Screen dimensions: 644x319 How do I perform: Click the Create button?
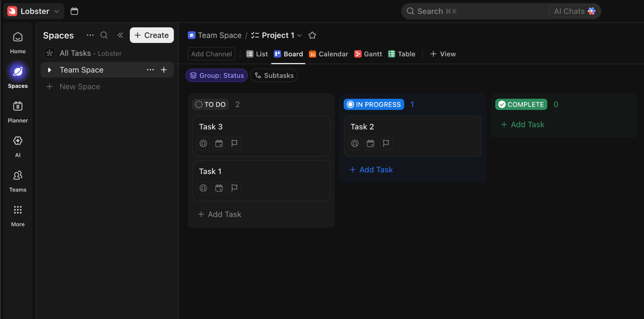[x=152, y=35]
